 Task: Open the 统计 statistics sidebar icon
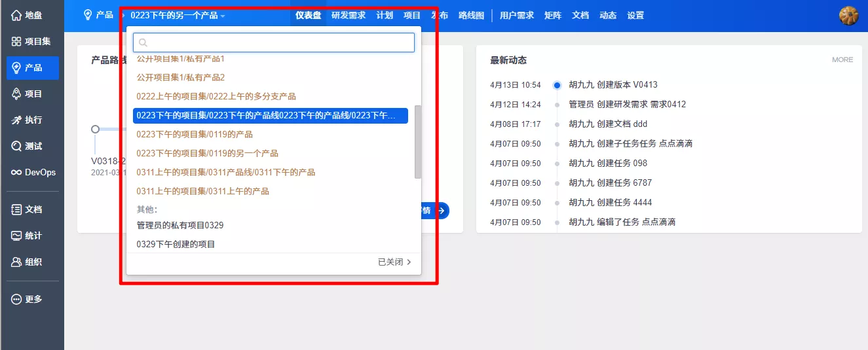17,236
